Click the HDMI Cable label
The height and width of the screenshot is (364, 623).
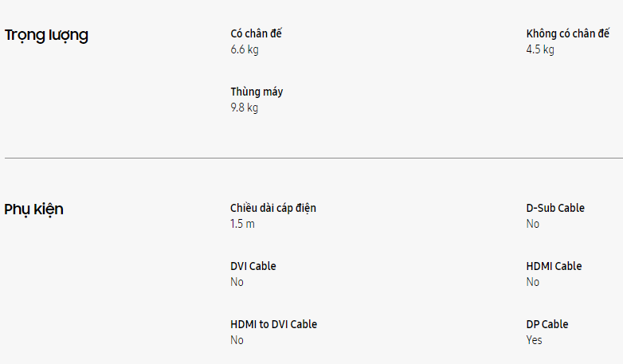554,266
